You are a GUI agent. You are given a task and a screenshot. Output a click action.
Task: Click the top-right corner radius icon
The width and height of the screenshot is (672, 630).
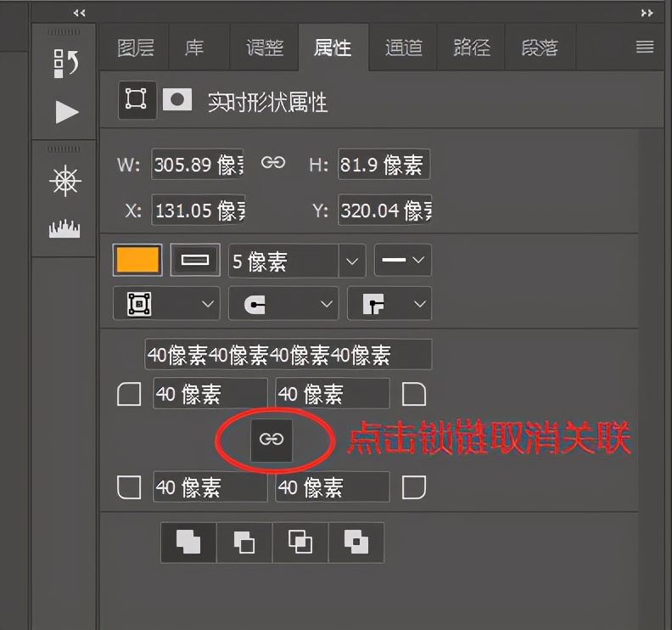point(413,394)
